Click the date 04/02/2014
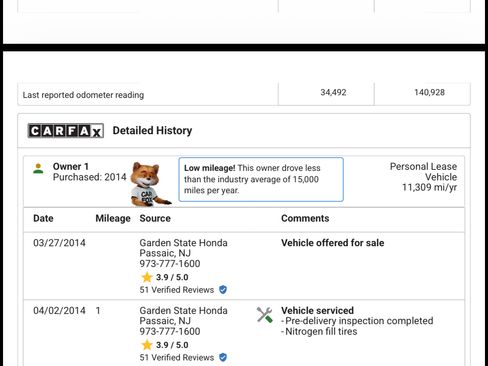488x366 pixels. [x=59, y=310]
